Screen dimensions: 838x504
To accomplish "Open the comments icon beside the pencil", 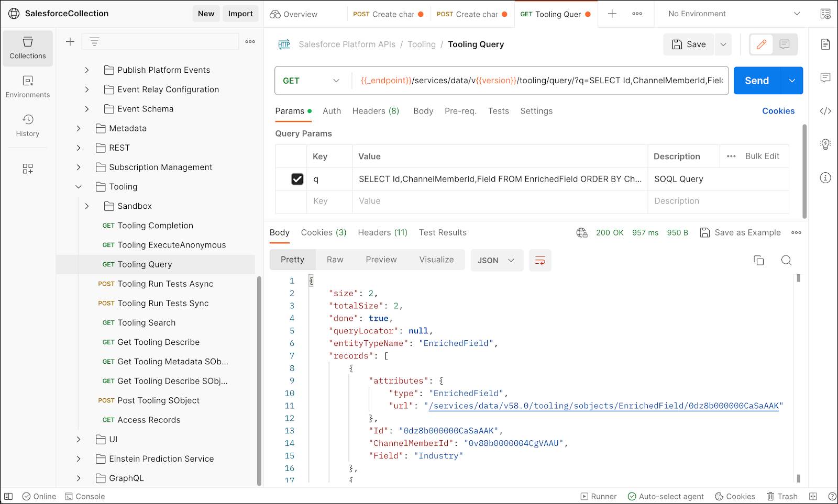I will (785, 44).
